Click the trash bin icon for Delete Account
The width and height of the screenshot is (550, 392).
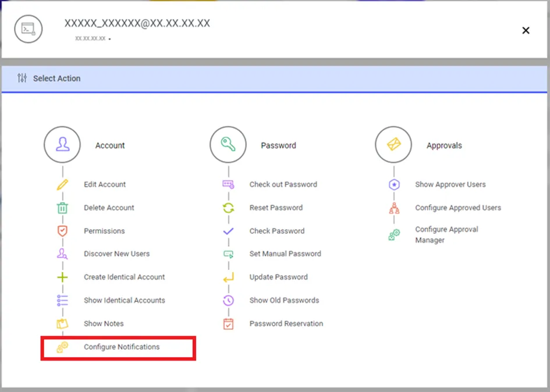tap(62, 208)
